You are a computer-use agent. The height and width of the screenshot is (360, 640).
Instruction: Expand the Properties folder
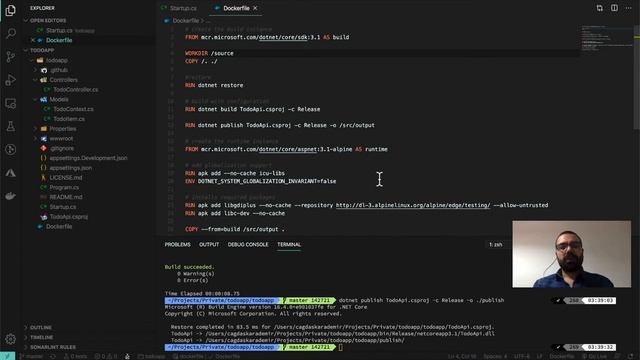62,129
